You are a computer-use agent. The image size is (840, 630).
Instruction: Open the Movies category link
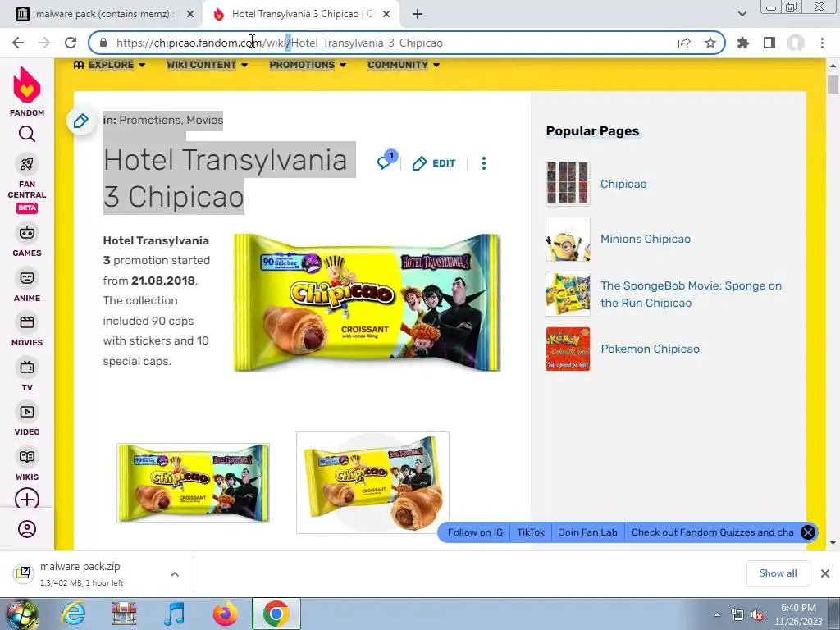click(x=204, y=120)
